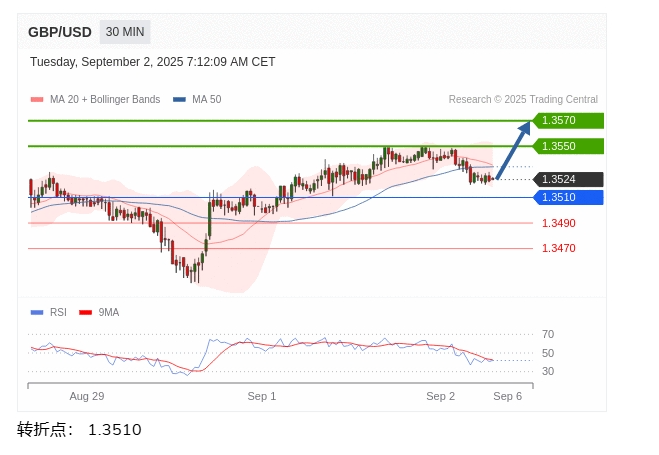This screenshot has height=455, width=659.
Task: Select the green 1.3570 resistance tag
Action: coord(568,121)
